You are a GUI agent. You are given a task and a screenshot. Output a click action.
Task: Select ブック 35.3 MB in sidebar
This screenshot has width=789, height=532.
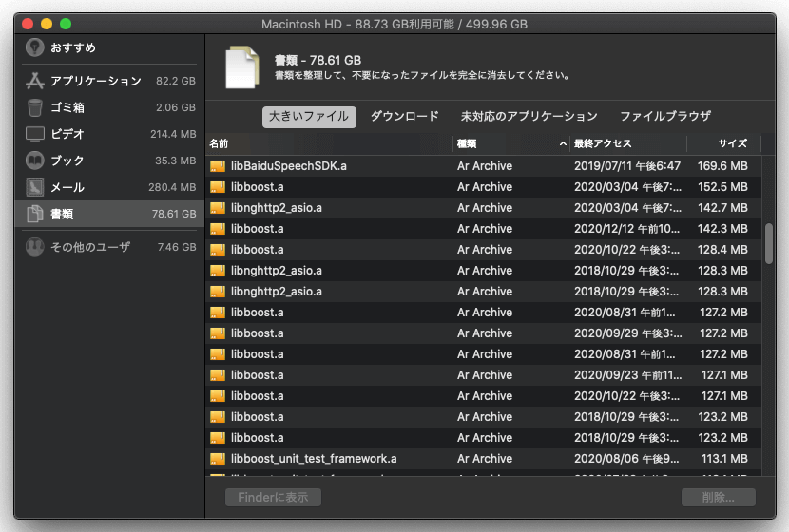[x=110, y=161]
